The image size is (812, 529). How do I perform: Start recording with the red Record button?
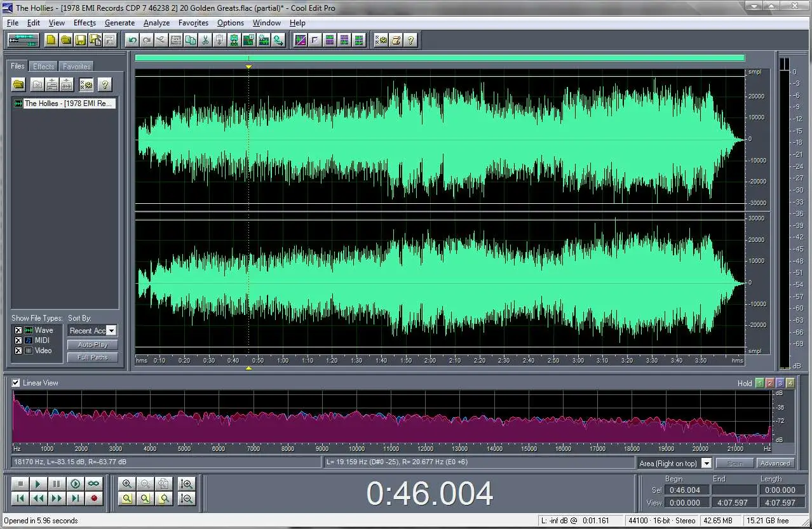pos(94,499)
